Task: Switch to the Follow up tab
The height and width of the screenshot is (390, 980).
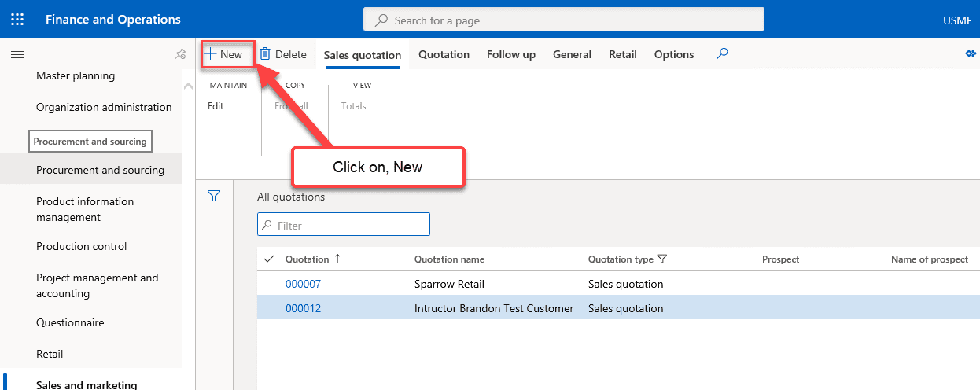Action: (511, 54)
